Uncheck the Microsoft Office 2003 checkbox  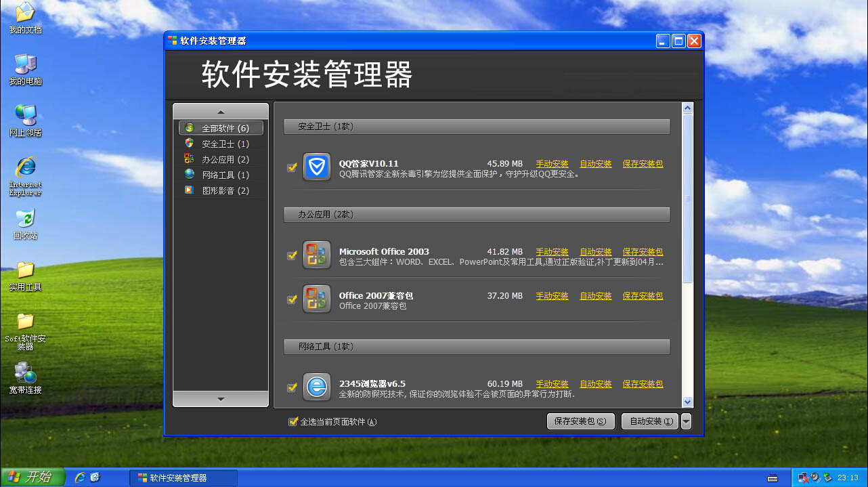point(292,255)
